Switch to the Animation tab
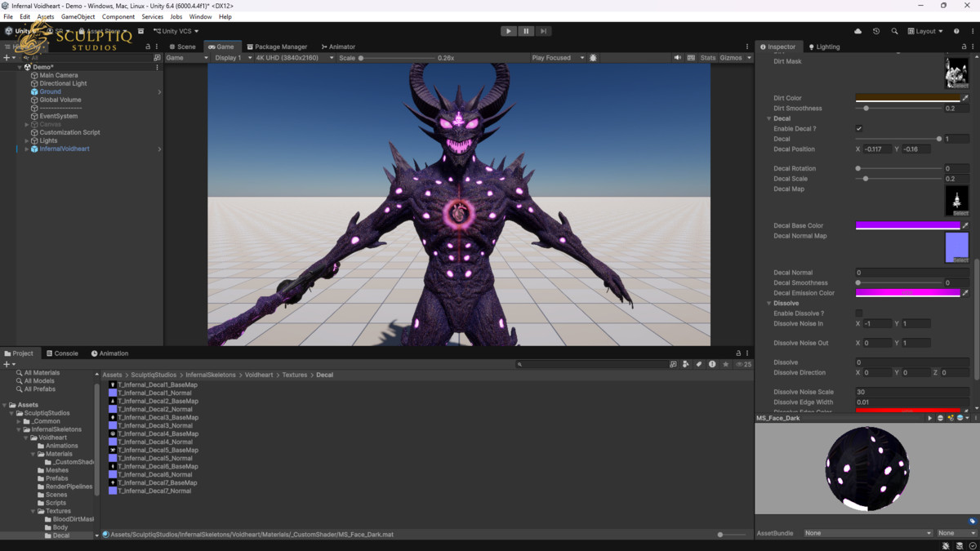980x551 pixels. tap(109, 353)
